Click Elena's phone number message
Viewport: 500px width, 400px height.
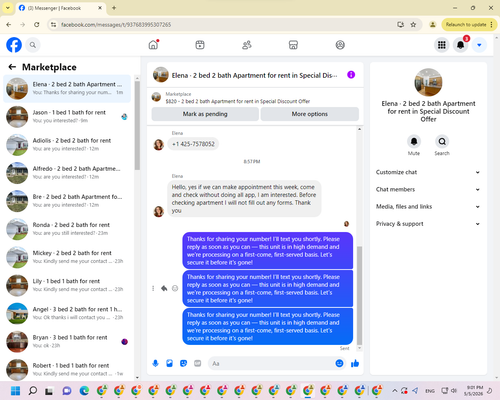point(193,144)
